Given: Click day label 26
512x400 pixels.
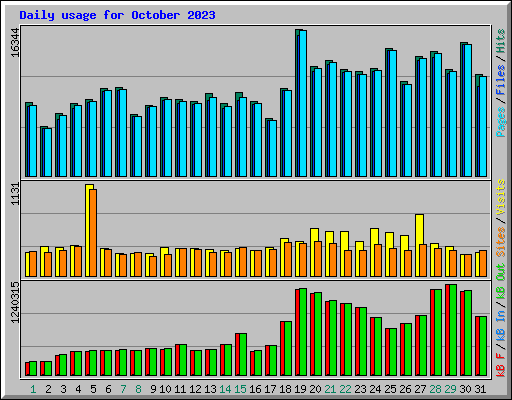Looking at the screenshot, I should (x=405, y=389).
